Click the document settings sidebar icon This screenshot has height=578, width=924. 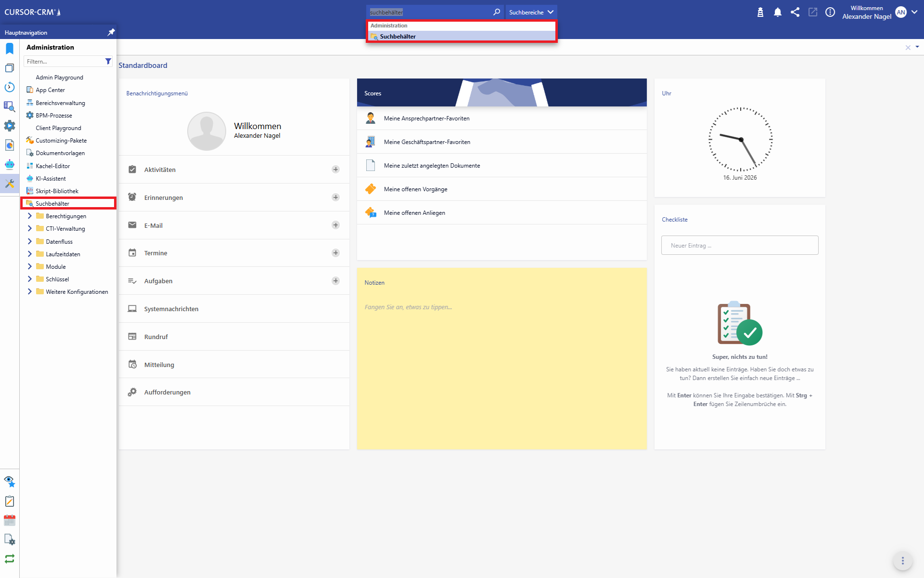point(10,539)
